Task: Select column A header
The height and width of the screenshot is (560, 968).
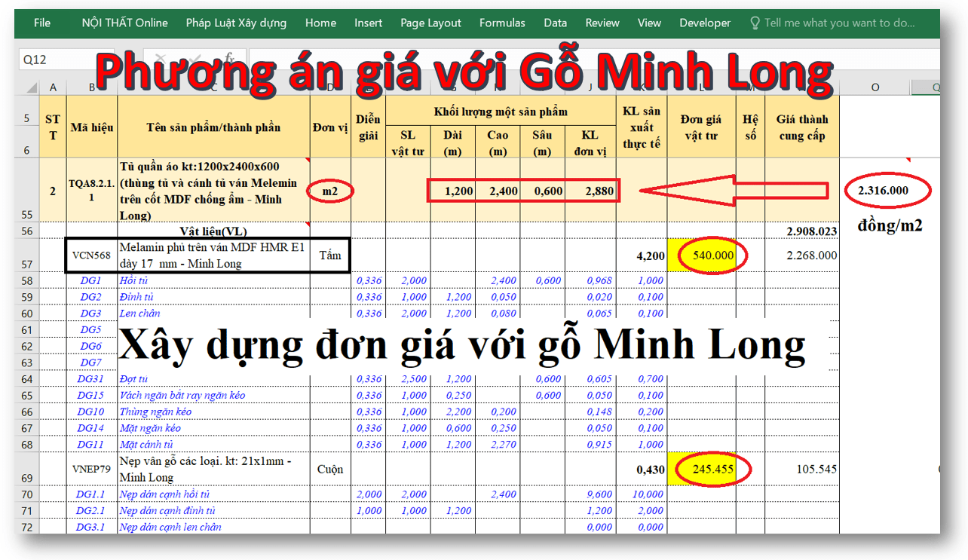Action: pyautogui.click(x=53, y=87)
